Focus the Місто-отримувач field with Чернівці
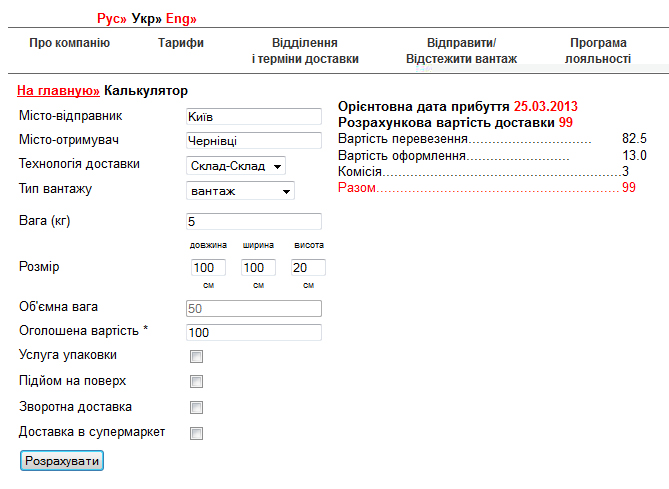The height and width of the screenshot is (489, 669). [x=253, y=141]
